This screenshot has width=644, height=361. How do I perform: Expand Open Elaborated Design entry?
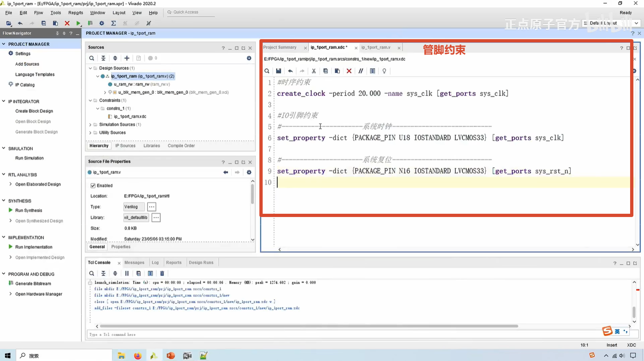[x=11, y=184]
